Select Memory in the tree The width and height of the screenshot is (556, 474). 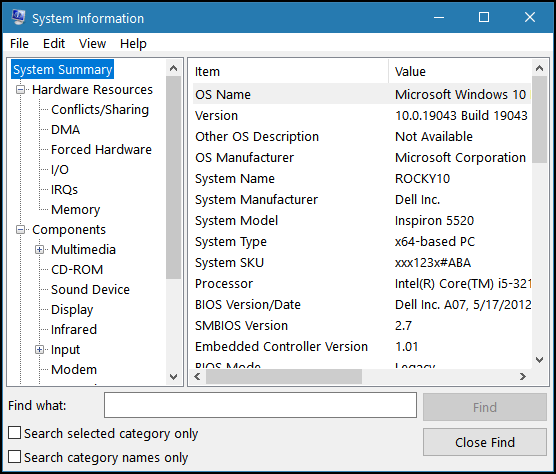click(x=76, y=210)
